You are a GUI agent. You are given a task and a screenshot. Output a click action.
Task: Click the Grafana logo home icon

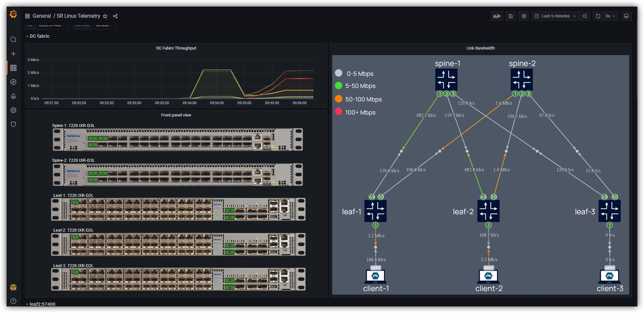click(13, 14)
